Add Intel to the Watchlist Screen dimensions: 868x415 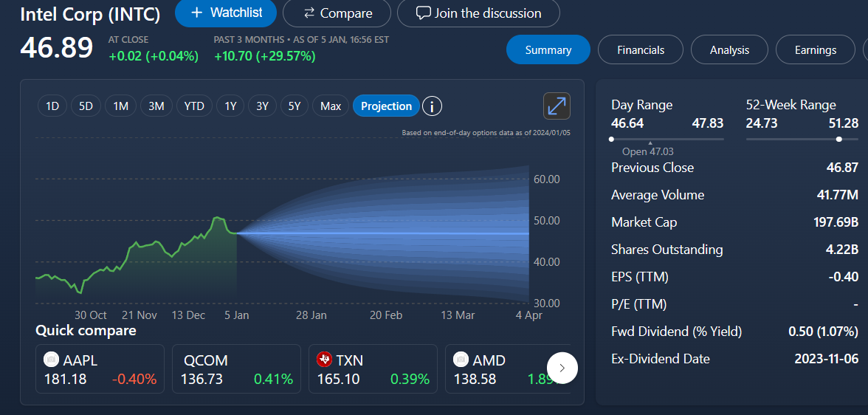pyautogui.click(x=225, y=13)
